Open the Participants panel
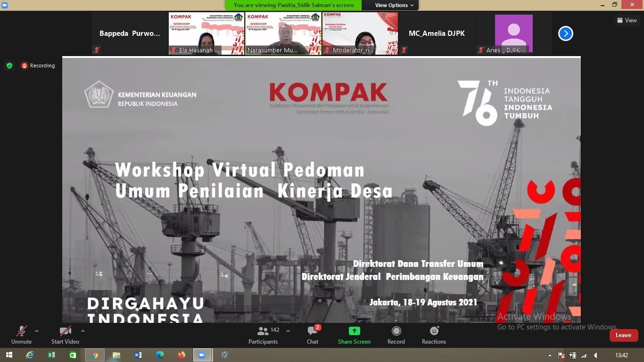Screen dimensions: 644x362 (x=263, y=335)
